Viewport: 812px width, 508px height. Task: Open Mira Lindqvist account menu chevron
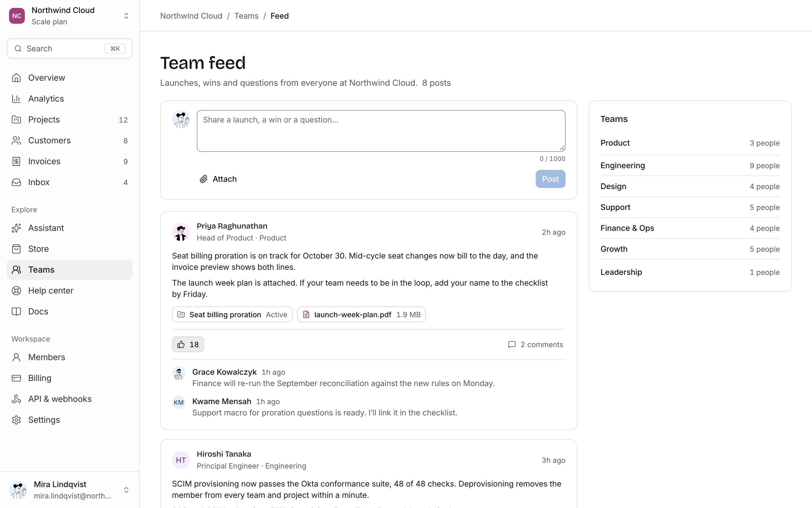[126, 490]
